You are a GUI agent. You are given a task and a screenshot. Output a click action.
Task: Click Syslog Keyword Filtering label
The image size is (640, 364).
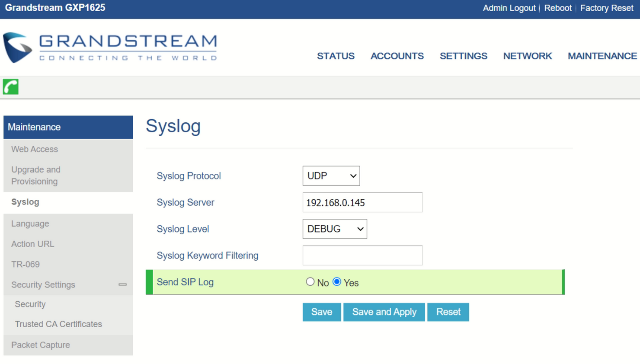(208, 255)
